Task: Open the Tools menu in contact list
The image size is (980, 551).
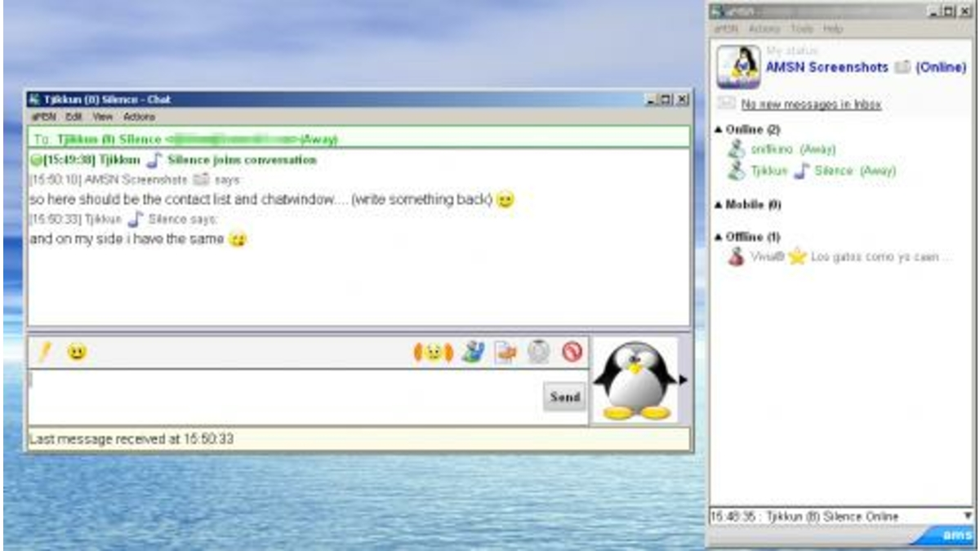Action: [x=802, y=29]
